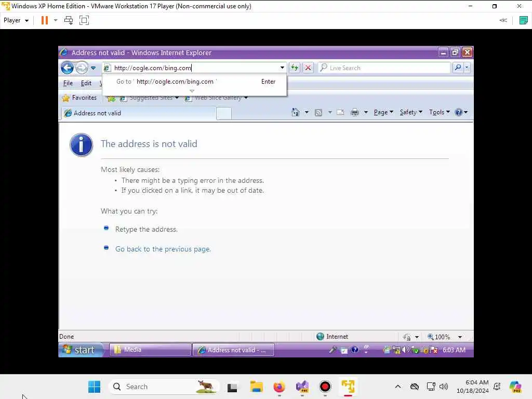Viewport: 532px width, 399px height.
Task: Click 'Go back to the previous page' link
Action: tap(163, 249)
